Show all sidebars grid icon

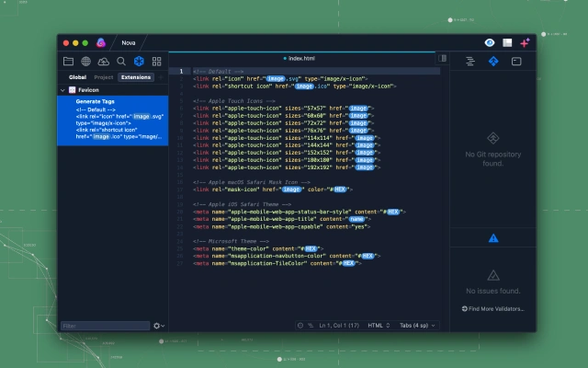coord(157,62)
